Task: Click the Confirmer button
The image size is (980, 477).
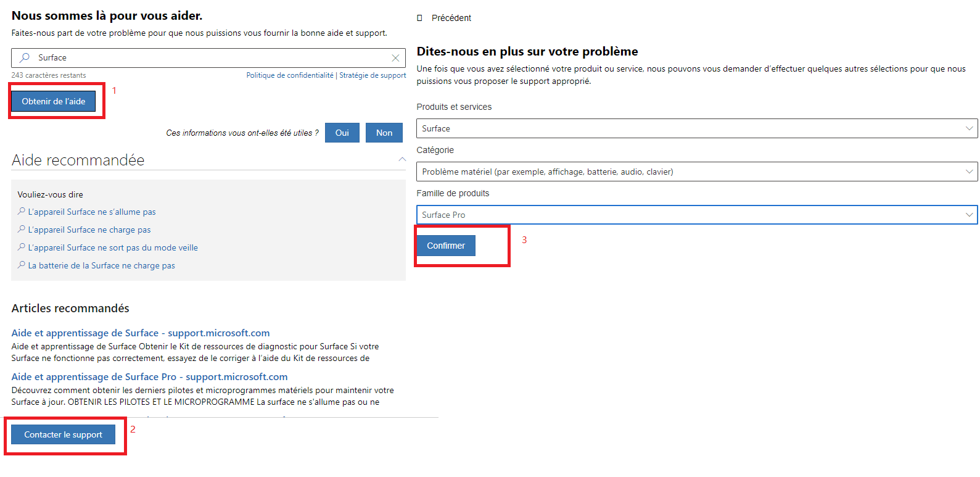Action: click(x=446, y=246)
